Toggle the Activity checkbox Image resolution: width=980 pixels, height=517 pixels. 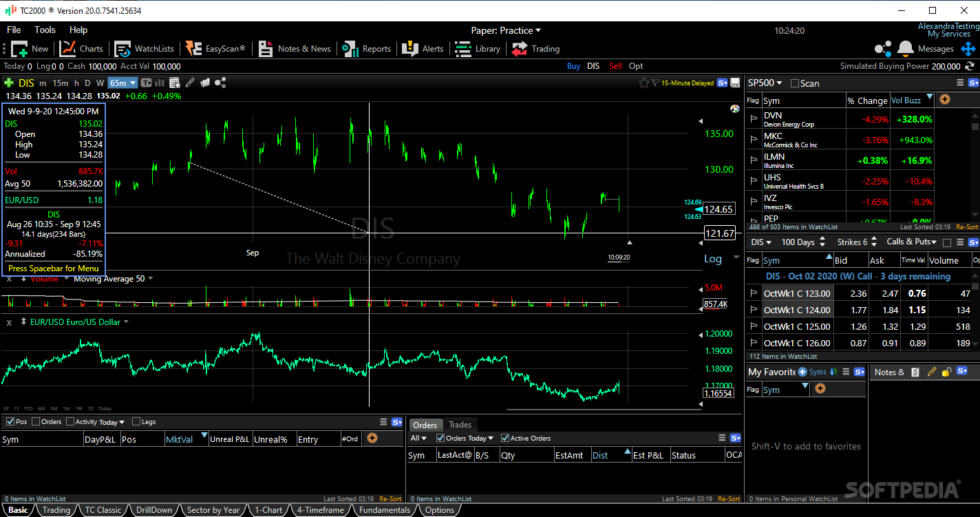(70, 421)
